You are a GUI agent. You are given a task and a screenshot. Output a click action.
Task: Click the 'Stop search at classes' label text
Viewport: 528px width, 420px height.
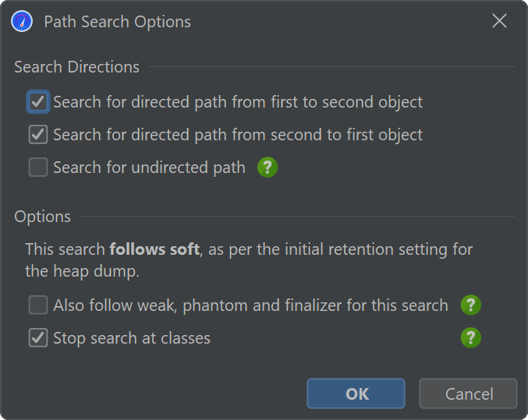coord(132,338)
